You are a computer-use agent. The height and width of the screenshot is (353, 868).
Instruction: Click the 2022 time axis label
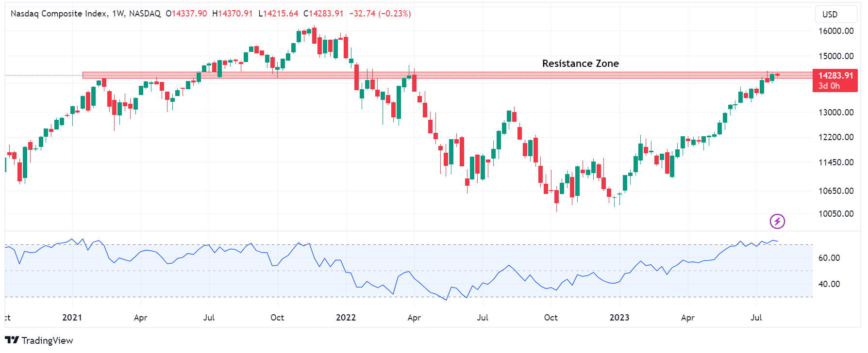pos(346,318)
